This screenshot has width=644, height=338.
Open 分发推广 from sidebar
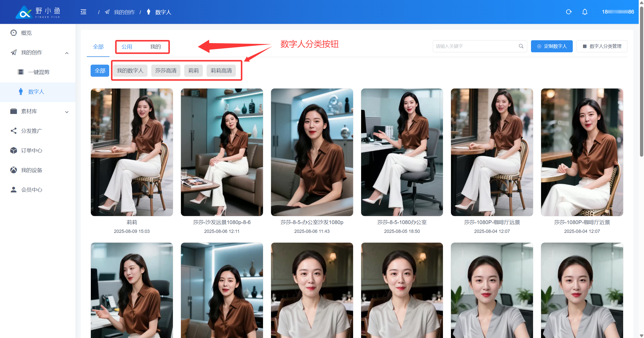tap(31, 131)
